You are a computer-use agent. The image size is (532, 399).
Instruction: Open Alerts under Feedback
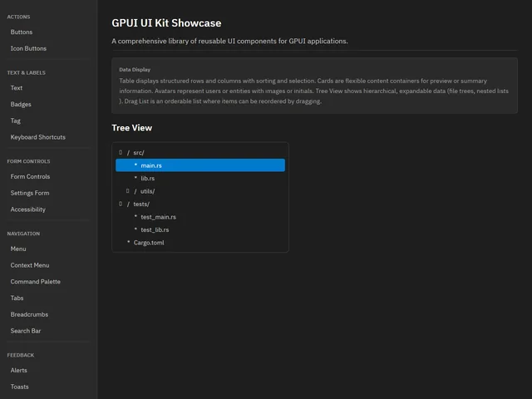click(x=18, y=370)
